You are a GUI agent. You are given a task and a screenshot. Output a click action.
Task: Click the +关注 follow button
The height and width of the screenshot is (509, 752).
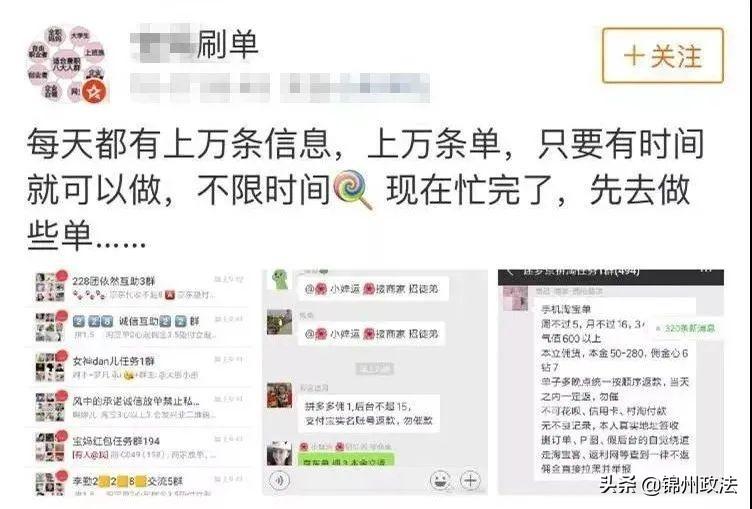pyautogui.click(x=662, y=56)
